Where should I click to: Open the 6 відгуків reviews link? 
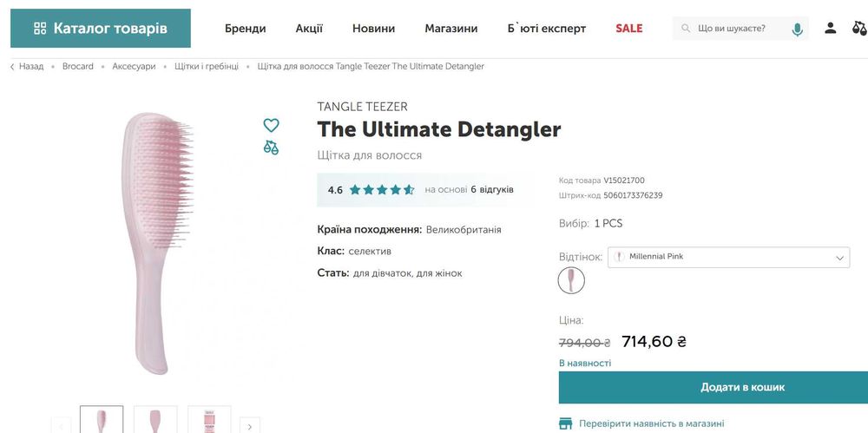492,189
